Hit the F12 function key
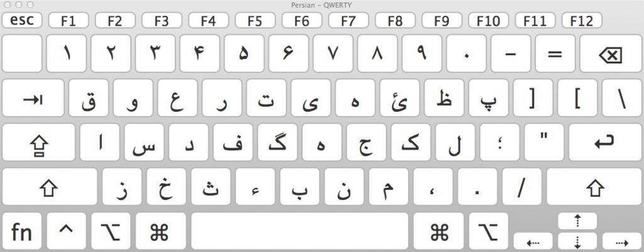The image size is (644, 252). pos(581,21)
